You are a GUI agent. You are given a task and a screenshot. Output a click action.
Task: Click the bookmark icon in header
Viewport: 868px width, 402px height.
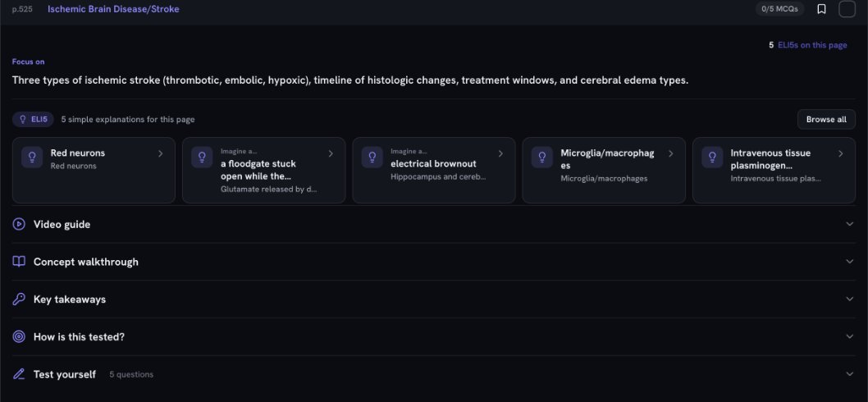(821, 9)
